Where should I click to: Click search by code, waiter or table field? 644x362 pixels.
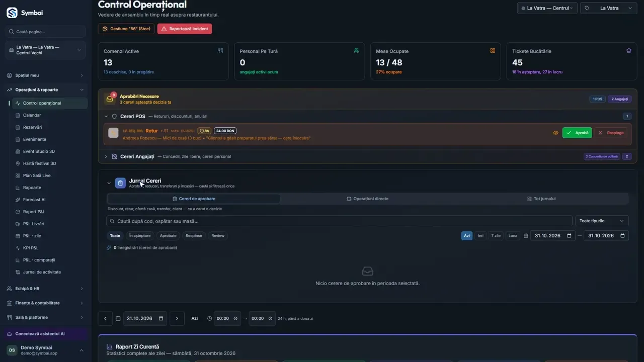pyautogui.click(x=339, y=221)
